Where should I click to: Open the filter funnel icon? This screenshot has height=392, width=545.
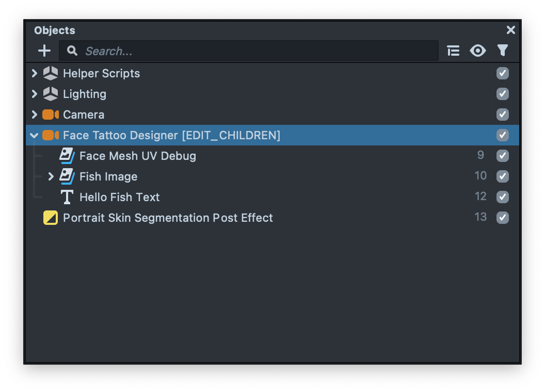[x=503, y=50]
